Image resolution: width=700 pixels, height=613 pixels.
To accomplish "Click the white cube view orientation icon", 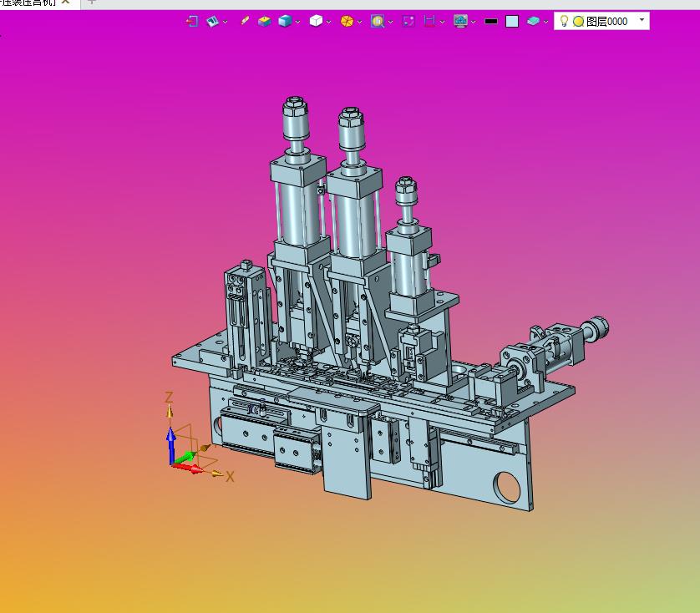I will point(316,21).
